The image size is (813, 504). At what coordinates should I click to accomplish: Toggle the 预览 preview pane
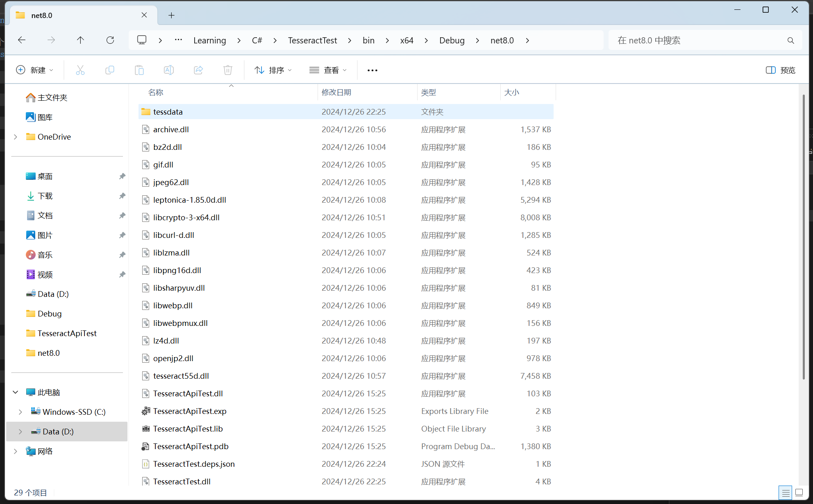pos(781,70)
